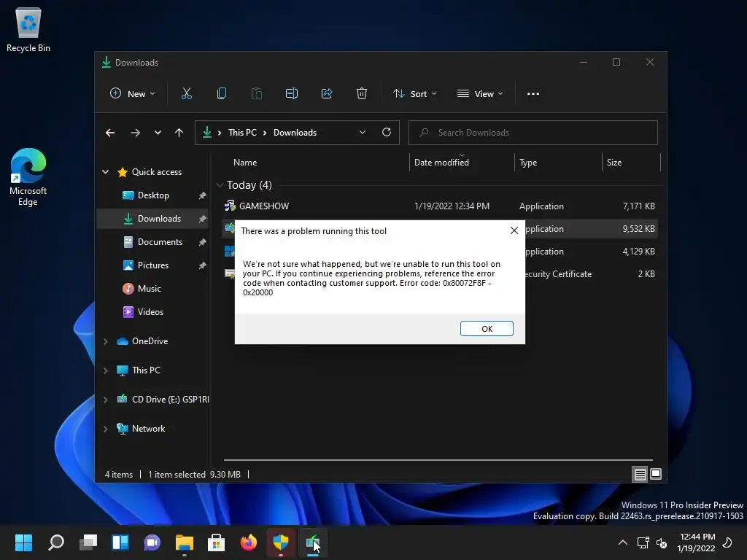Select Documents in navigation pane
Screen dimensions: 747x560
coord(152,242)
